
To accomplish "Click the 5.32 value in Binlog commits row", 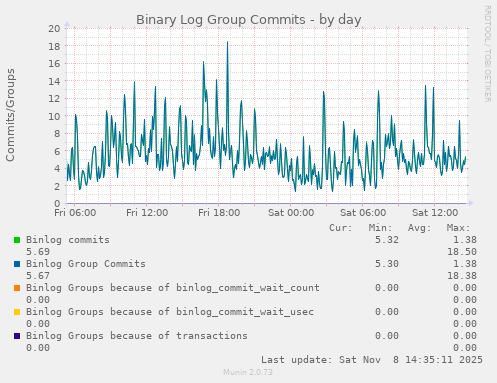I will tap(387, 240).
